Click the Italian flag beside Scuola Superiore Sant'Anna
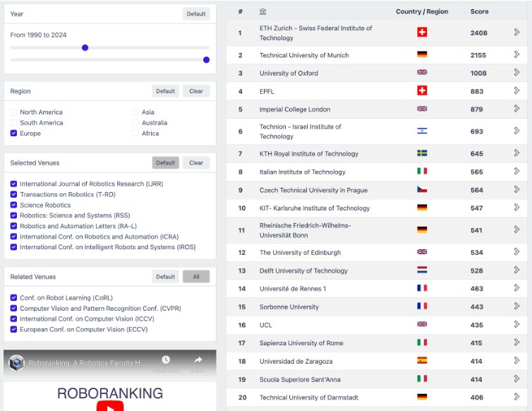This screenshot has height=411, width=532. click(422, 379)
